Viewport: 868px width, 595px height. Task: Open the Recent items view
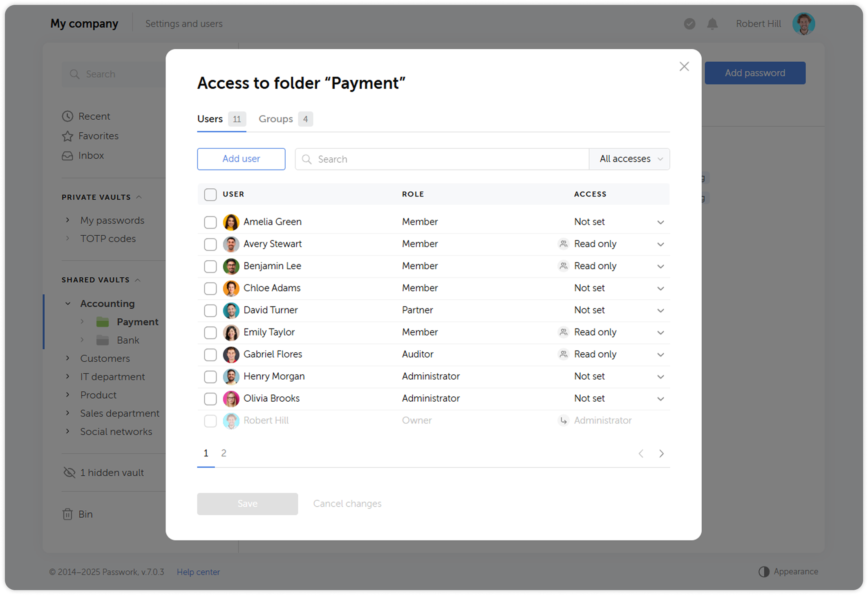[x=94, y=116]
